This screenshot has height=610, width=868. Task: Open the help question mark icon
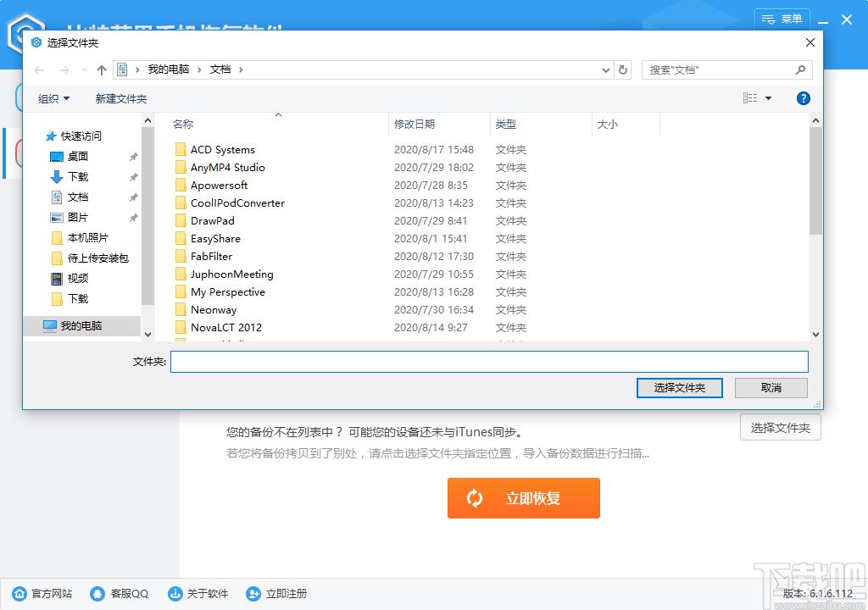point(804,98)
